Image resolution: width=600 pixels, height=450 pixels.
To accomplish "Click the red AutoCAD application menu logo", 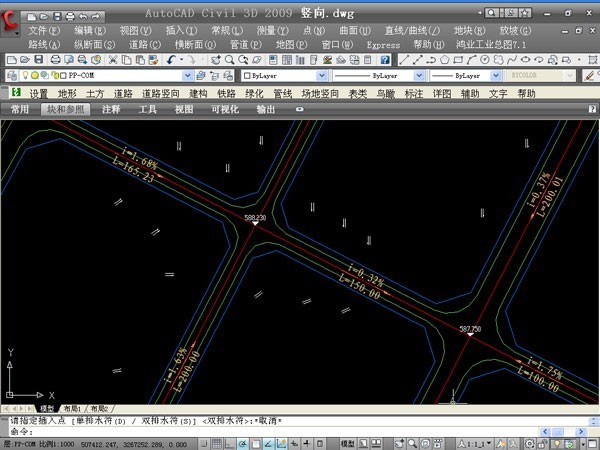I will (x=10, y=22).
